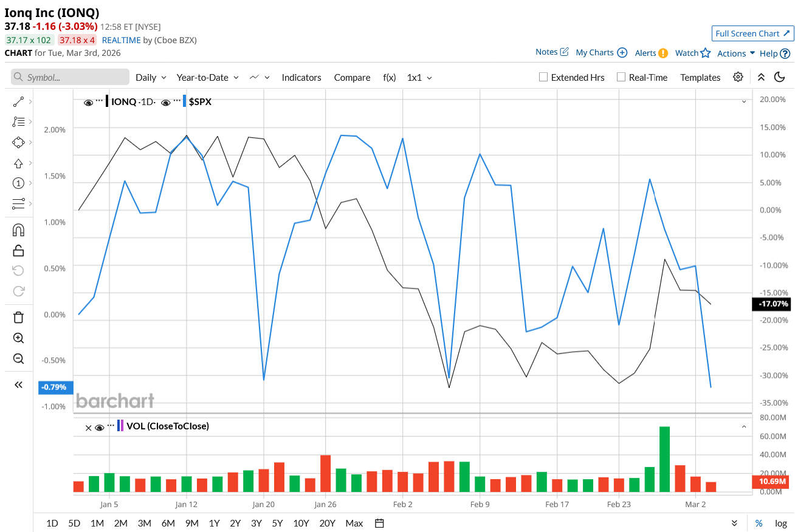Zoom out of the chart
This screenshot has height=532, width=795.
tap(18, 358)
